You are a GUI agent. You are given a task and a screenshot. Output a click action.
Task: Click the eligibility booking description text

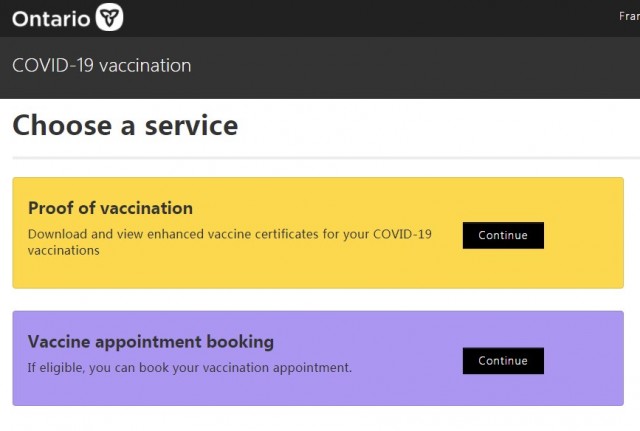pyautogui.click(x=189, y=368)
